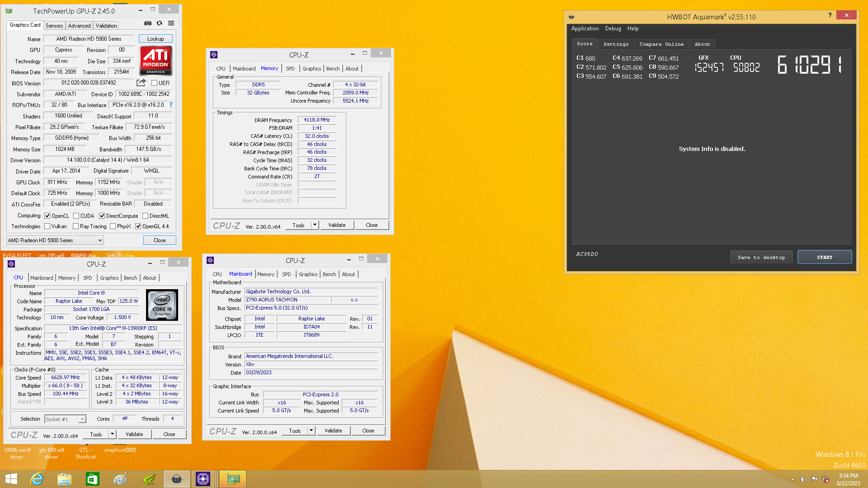The width and height of the screenshot is (868, 488).
Task: Open GPU-Z hamburger menu
Action: [x=171, y=23]
